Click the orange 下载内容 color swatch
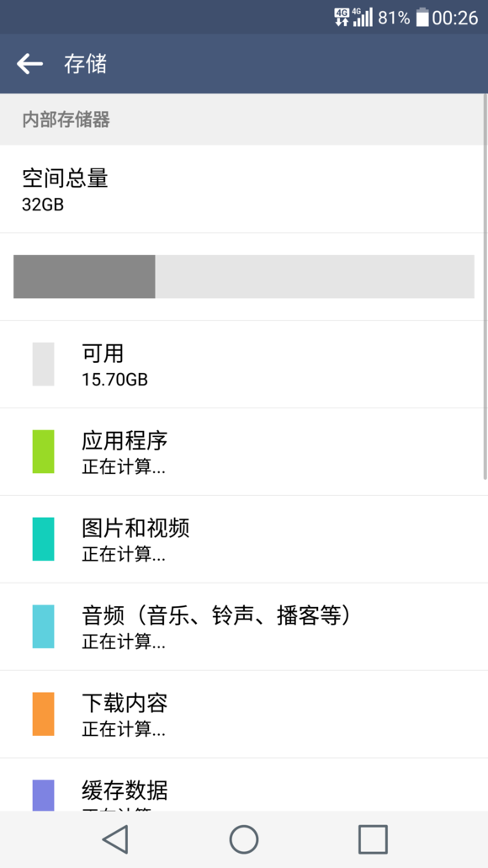 tap(43, 714)
